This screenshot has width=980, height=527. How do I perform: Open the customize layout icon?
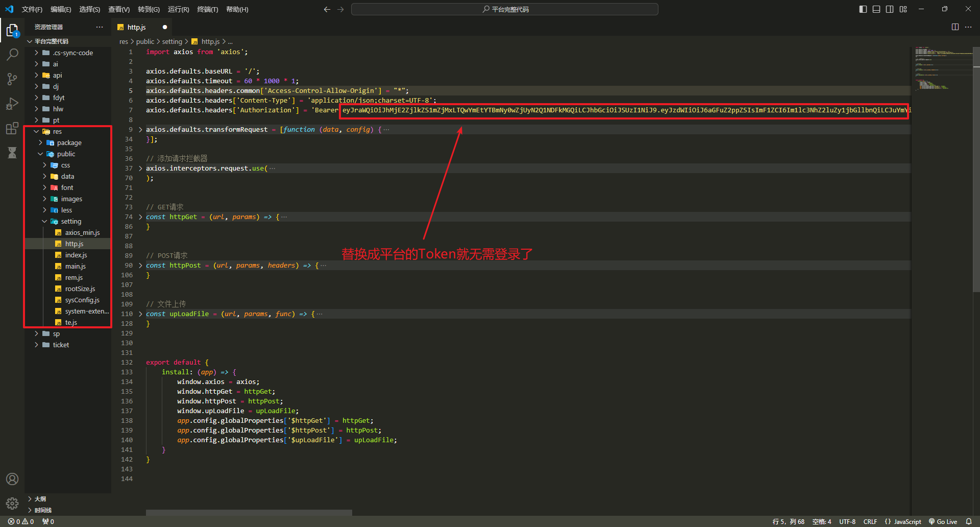903,9
